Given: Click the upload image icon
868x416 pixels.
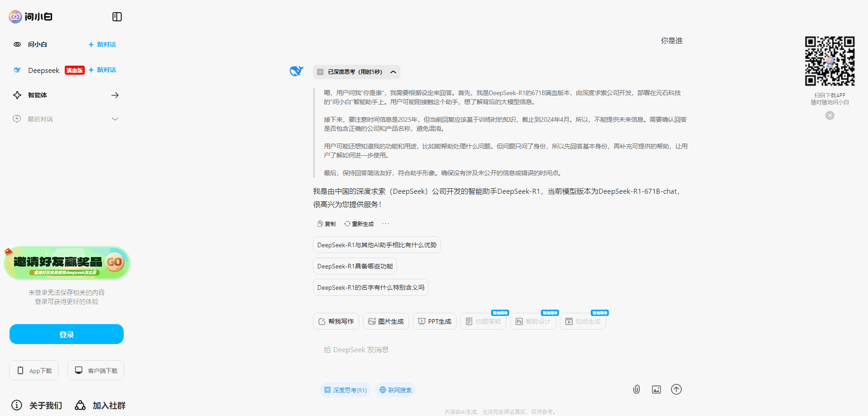Looking at the screenshot, I should 656,389.
